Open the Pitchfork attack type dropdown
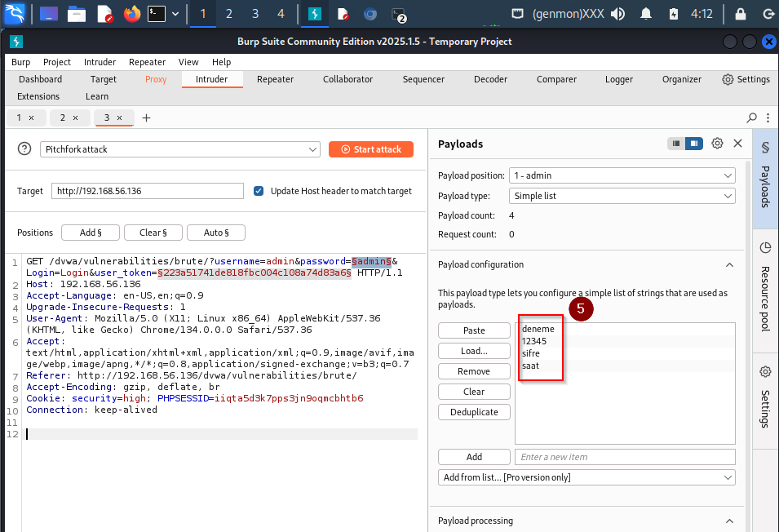 click(180, 149)
